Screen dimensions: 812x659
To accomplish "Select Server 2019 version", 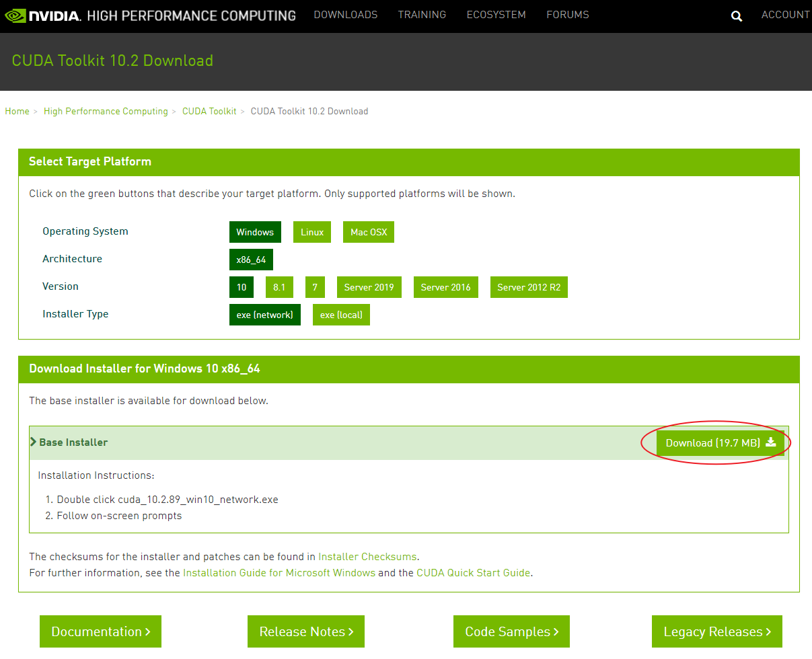I will (x=369, y=287).
